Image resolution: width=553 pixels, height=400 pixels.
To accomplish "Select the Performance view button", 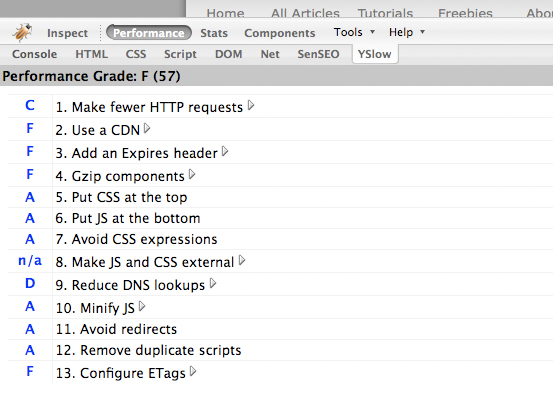I will (149, 33).
